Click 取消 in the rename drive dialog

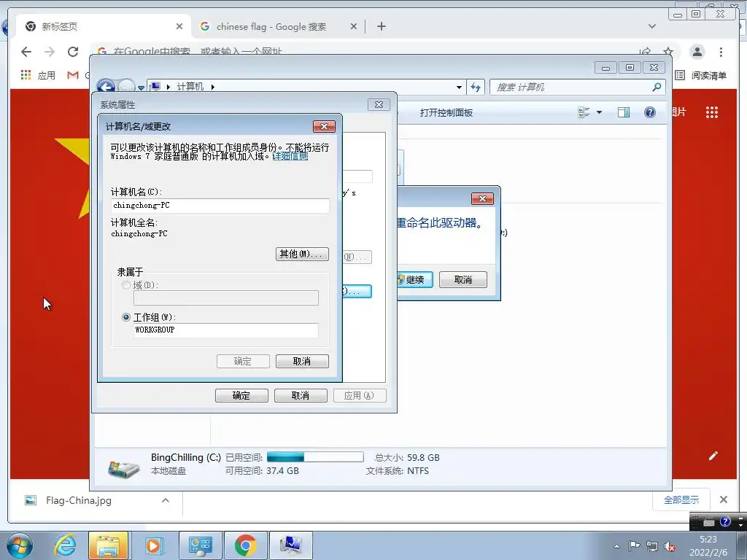[x=463, y=279]
